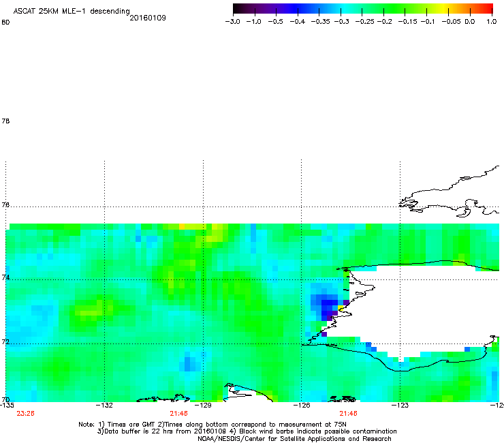Click the island outline above the data swath
This screenshot has height=443, width=504.
click(449, 192)
